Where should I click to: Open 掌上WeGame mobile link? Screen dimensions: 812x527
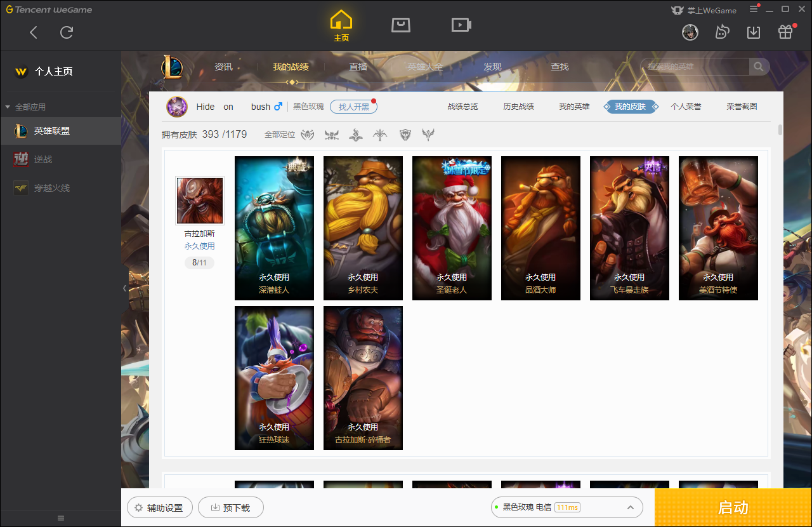704,10
